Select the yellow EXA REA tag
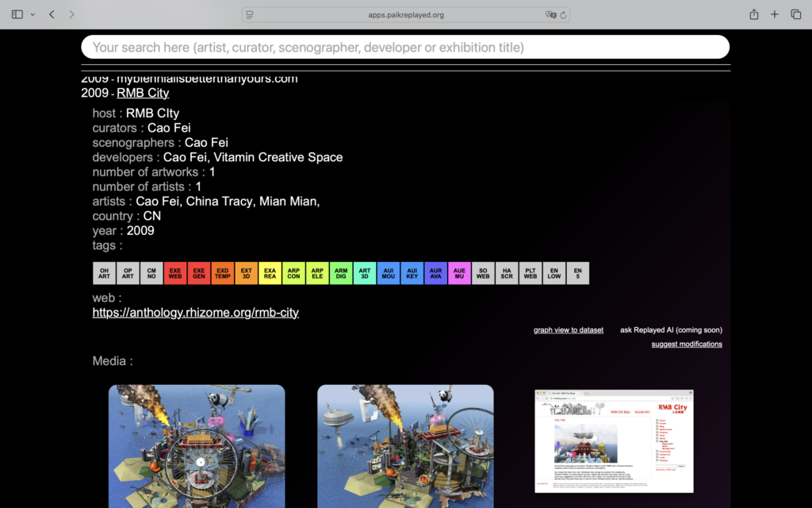 pos(270,273)
